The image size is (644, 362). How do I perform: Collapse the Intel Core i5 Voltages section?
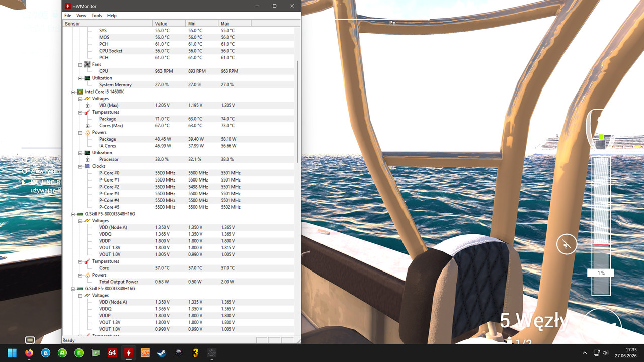[80, 99]
